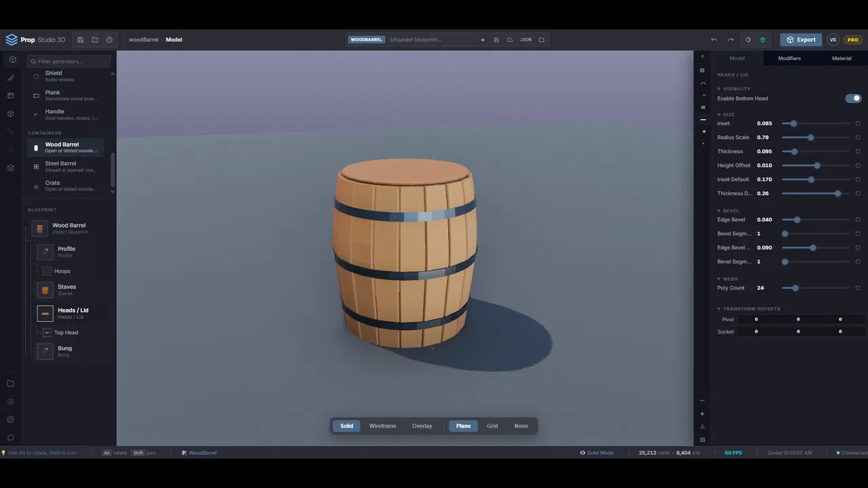Image resolution: width=868 pixels, height=488 pixels.
Task: Toggle Enable Bottom Head switch
Action: coord(853,98)
